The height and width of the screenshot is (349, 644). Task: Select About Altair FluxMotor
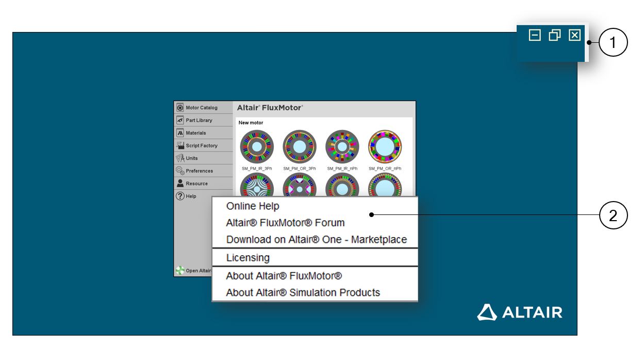click(x=284, y=276)
